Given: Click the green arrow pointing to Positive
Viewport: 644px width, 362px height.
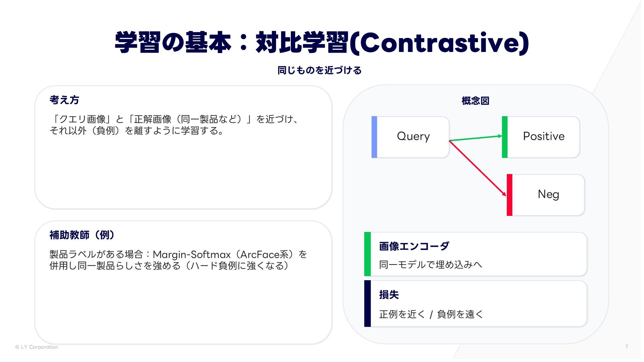Looking at the screenshot, I should point(476,138).
